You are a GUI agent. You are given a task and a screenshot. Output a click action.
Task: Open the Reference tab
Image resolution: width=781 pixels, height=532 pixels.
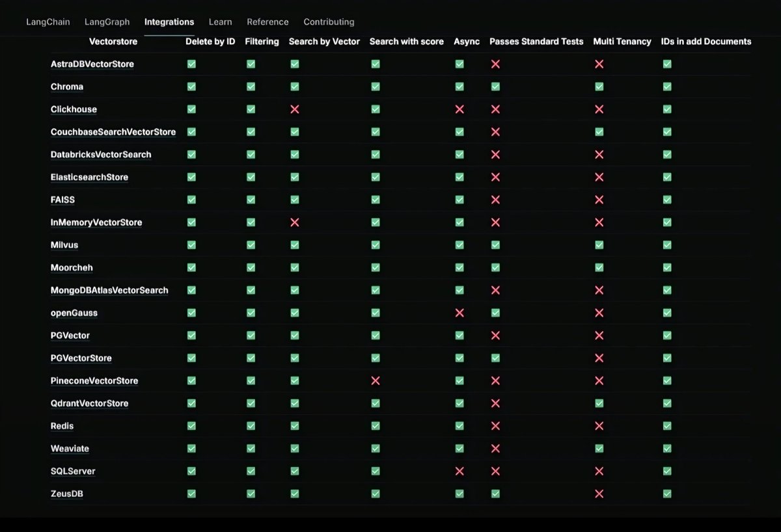coord(267,21)
